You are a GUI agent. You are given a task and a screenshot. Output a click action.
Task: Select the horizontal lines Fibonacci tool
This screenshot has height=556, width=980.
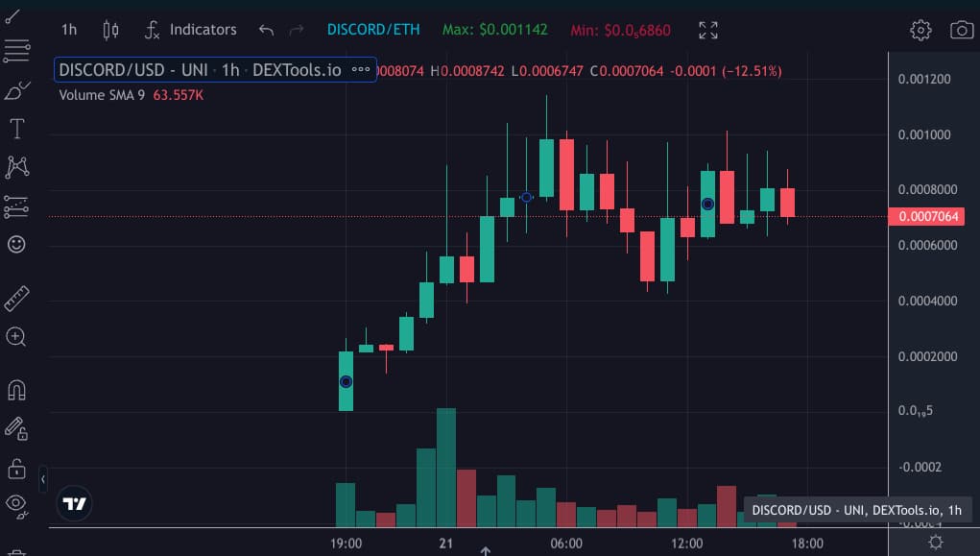click(17, 51)
